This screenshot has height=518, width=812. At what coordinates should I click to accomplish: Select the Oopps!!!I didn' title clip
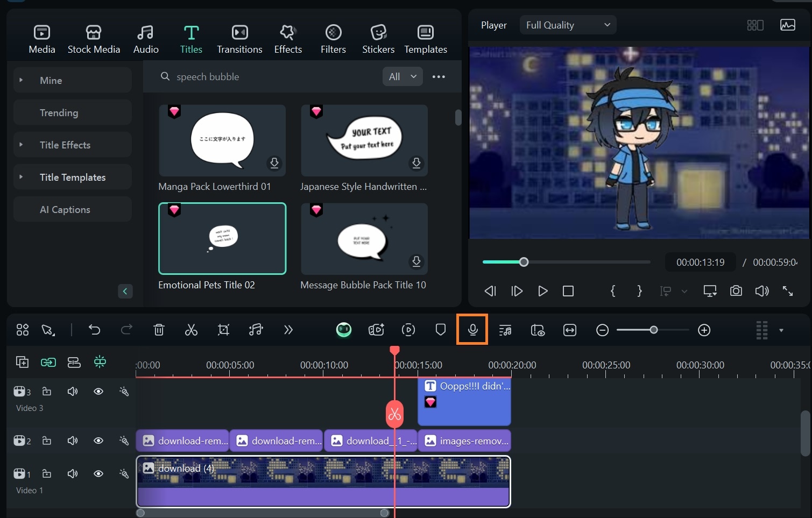[x=464, y=401]
